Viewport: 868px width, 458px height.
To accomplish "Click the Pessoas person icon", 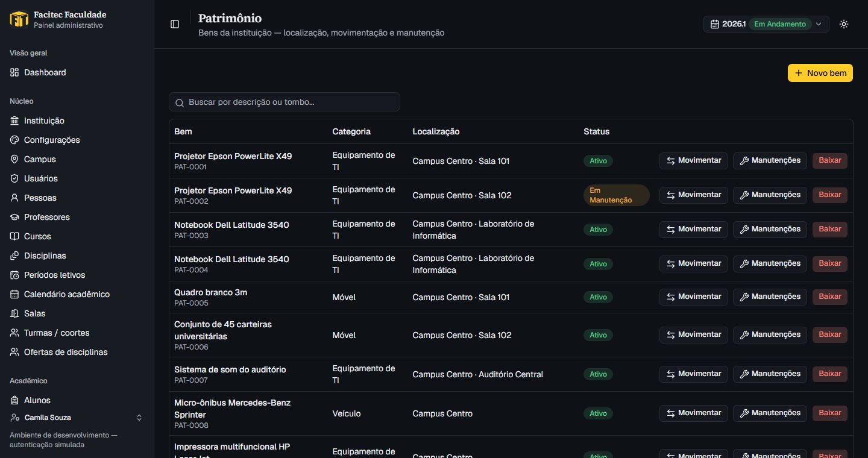I will (14, 198).
